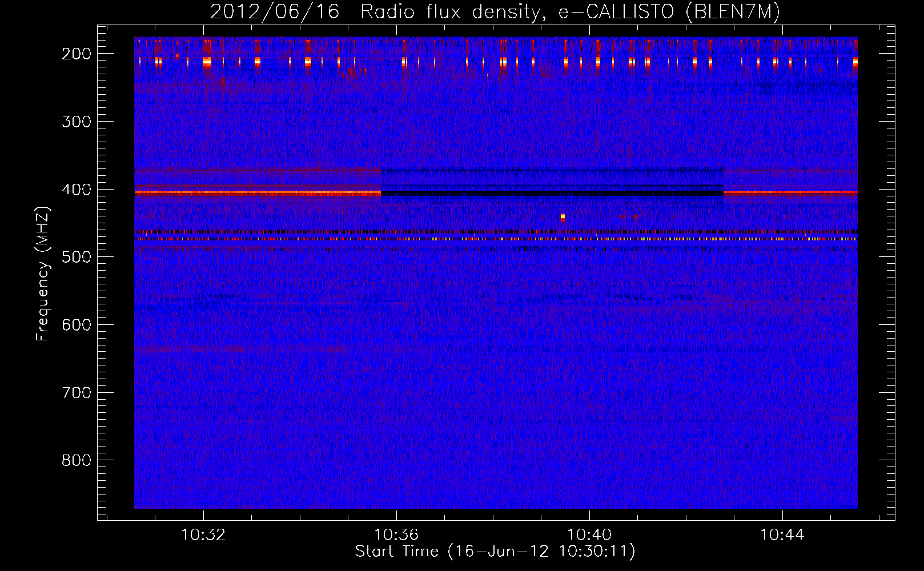The width and height of the screenshot is (924, 571).
Task: Select the 'Frequency (MHZ)' axis label
Action: tap(43, 274)
